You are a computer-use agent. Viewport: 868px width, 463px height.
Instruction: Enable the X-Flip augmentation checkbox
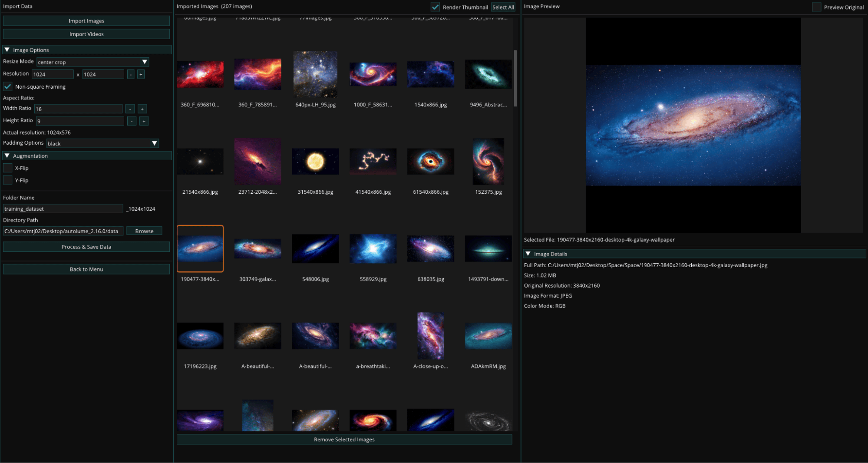click(x=8, y=168)
